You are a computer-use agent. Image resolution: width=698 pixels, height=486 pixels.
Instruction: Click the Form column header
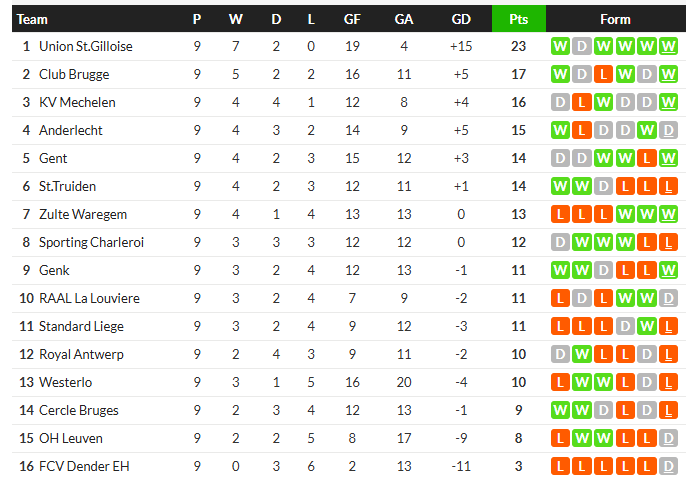point(615,19)
